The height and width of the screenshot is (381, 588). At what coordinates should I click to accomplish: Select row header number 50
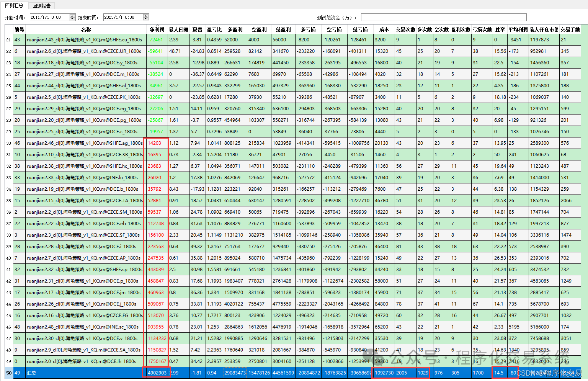tap(9, 373)
